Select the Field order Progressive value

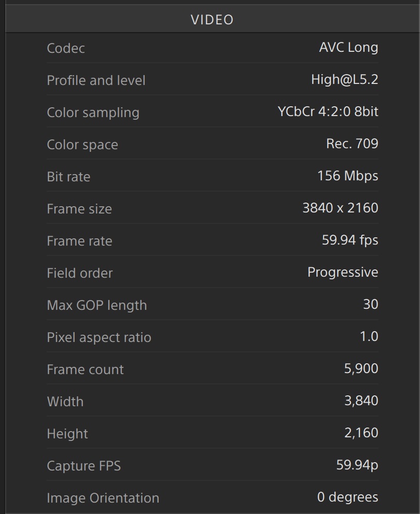(x=343, y=273)
